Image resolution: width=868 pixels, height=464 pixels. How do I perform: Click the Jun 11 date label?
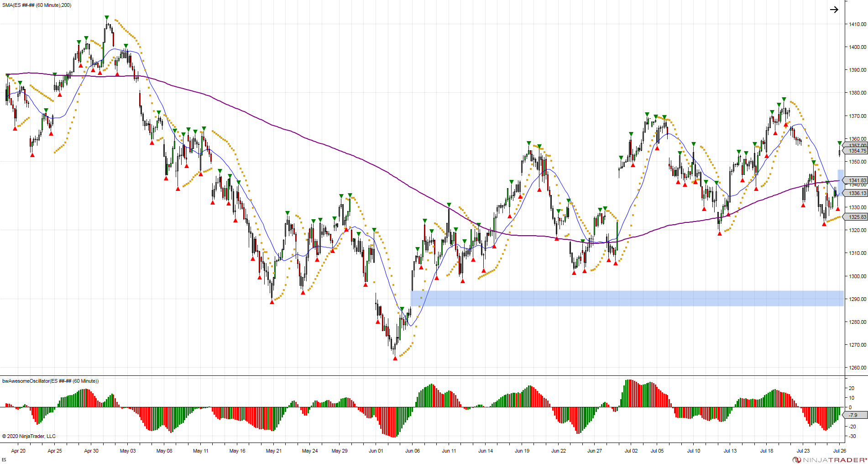tap(449, 451)
